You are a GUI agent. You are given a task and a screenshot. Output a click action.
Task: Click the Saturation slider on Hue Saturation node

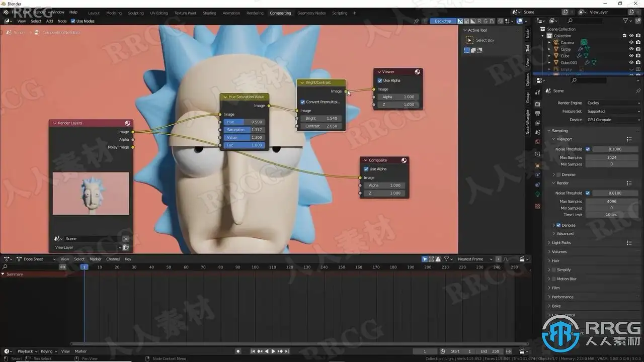244,130
